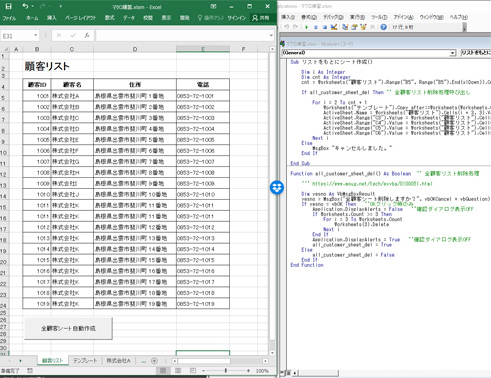Switch to Page Break Preview icon

[x=193, y=371]
